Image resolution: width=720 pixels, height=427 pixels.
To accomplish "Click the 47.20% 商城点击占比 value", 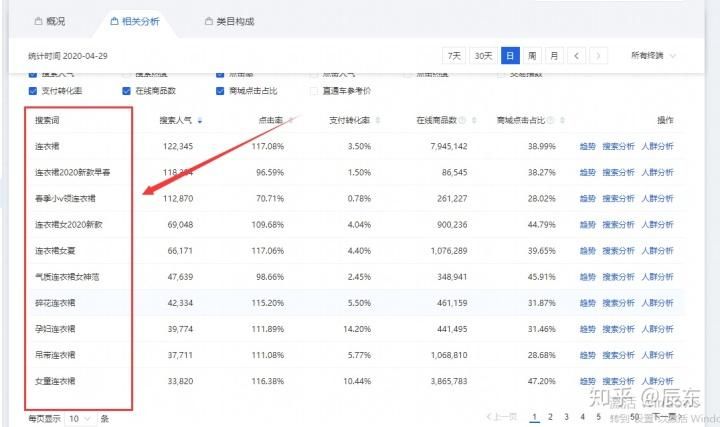I will (x=541, y=381).
